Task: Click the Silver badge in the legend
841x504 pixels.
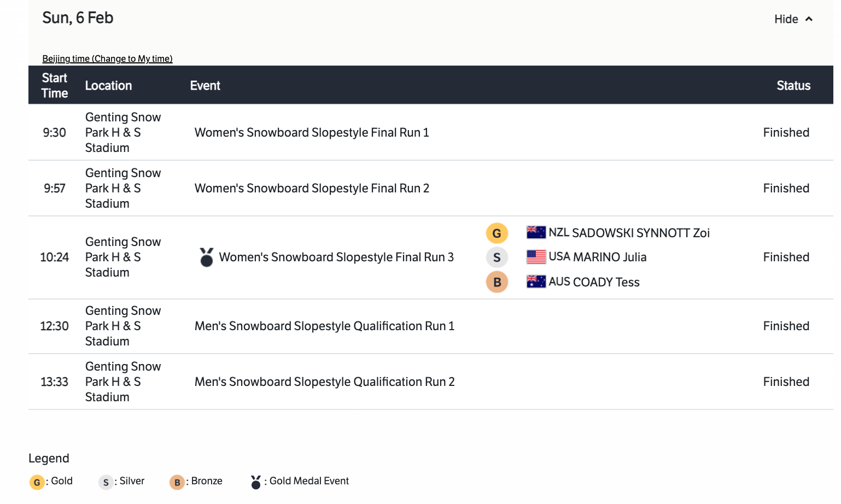Action: pyautogui.click(x=106, y=482)
